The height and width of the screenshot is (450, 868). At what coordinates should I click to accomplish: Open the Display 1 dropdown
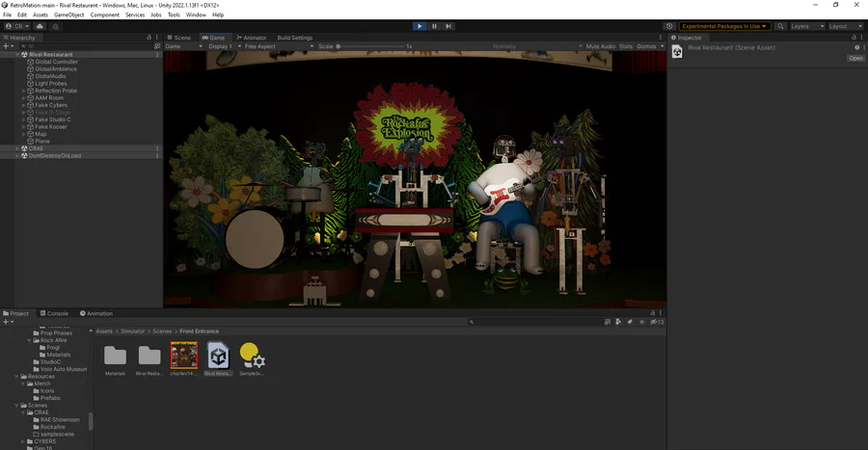(224, 46)
